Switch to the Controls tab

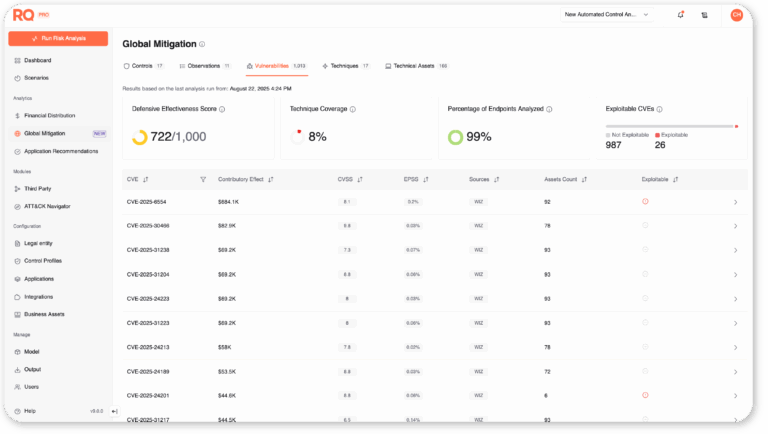pos(142,66)
